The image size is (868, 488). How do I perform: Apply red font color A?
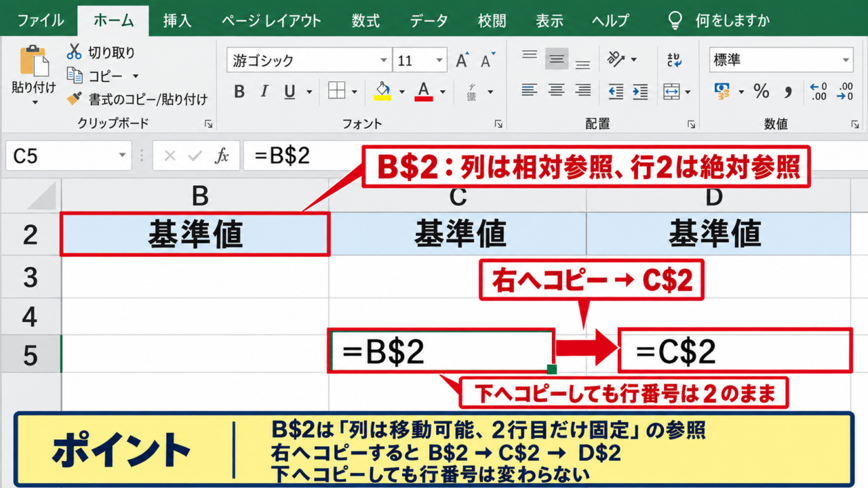pyautogui.click(x=425, y=91)
